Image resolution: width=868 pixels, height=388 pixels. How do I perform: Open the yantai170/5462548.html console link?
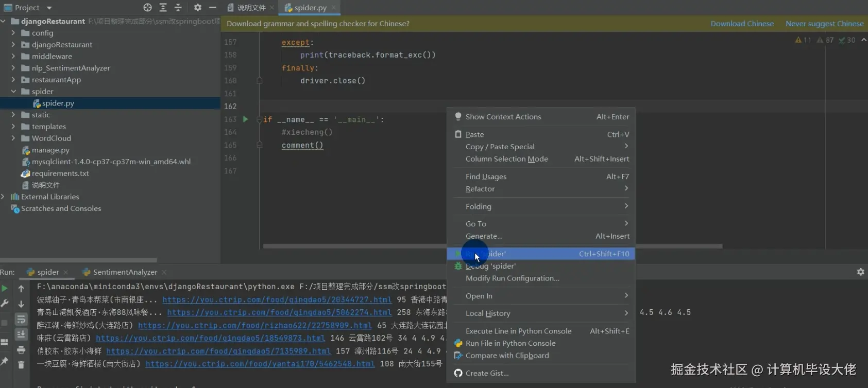[x=260, y=364]
